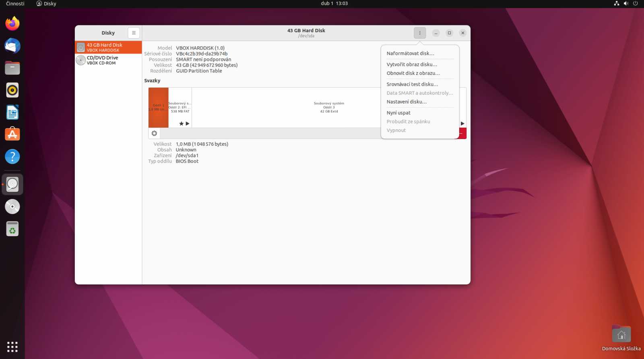Open Ubuntu Software store in dock
The width and height of the screenshot is (644, 359).
(12, 134)
